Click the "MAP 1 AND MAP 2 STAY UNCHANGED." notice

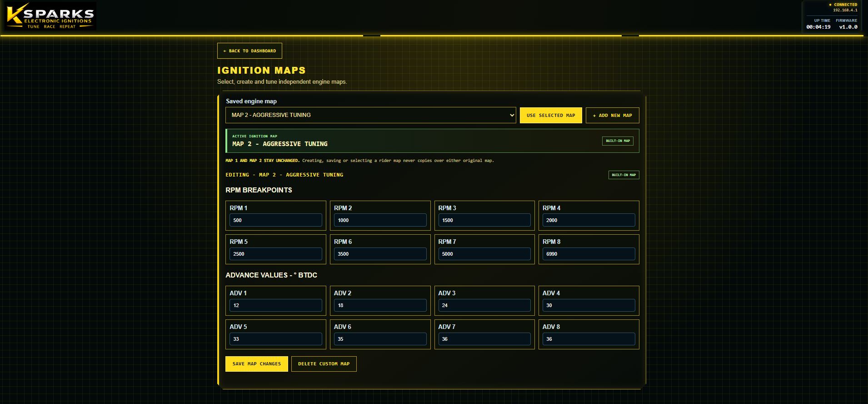click(x=263, y=161)
